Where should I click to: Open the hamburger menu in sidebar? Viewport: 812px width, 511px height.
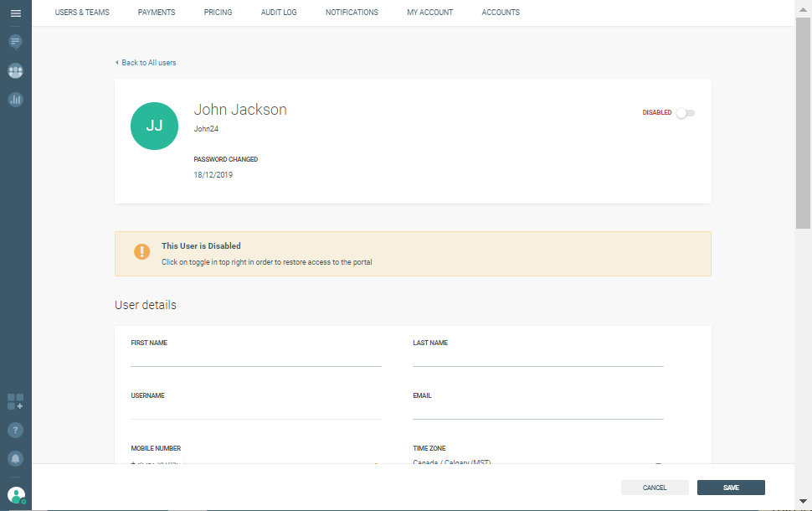(15, 13)
